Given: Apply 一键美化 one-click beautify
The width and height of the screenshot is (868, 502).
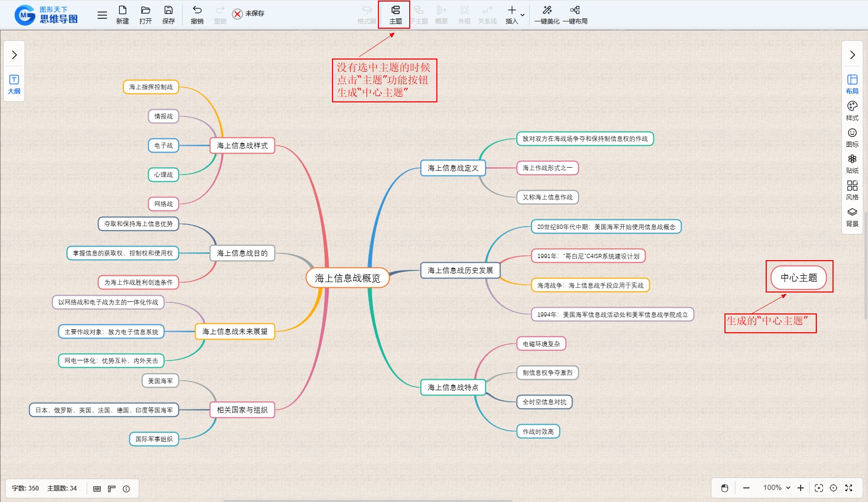Looking at the screenshot, I should 546,15.
